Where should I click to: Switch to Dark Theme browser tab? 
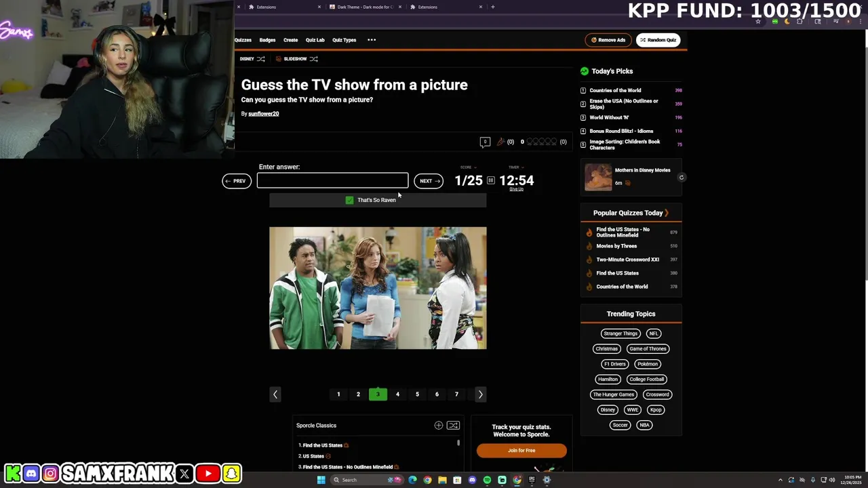[363, 7]
